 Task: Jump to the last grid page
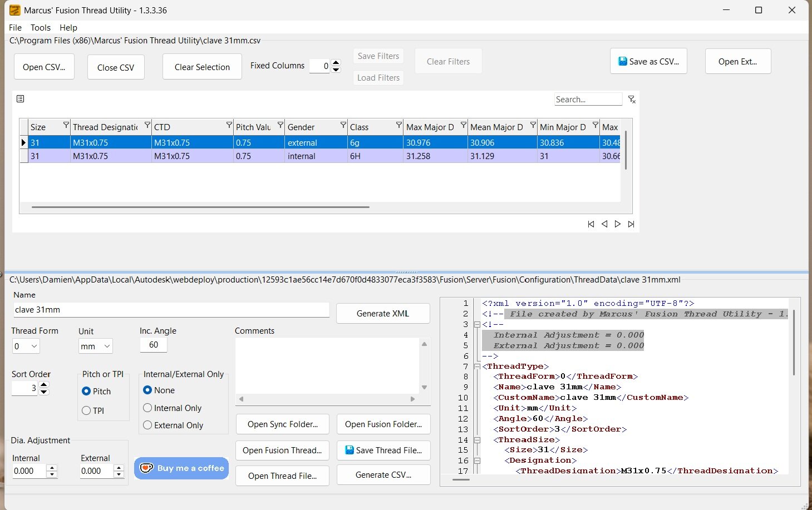[631, 224]
